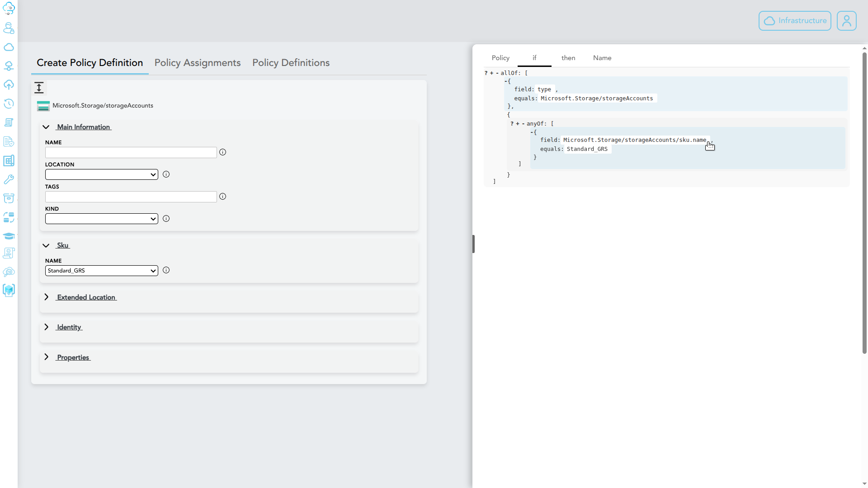The width and height of the screenshot is (868, 488).
Task: Open the cube package sidebar icon
Action: coord(9,290)
